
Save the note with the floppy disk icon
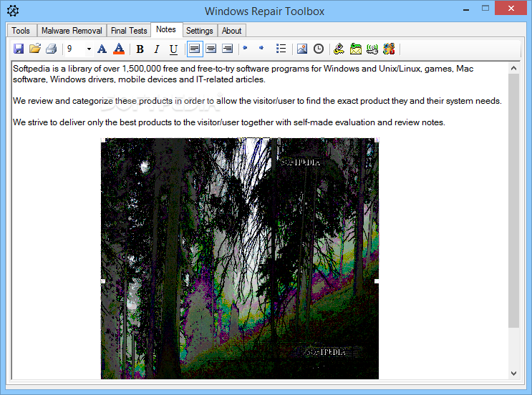click(19, 49)
